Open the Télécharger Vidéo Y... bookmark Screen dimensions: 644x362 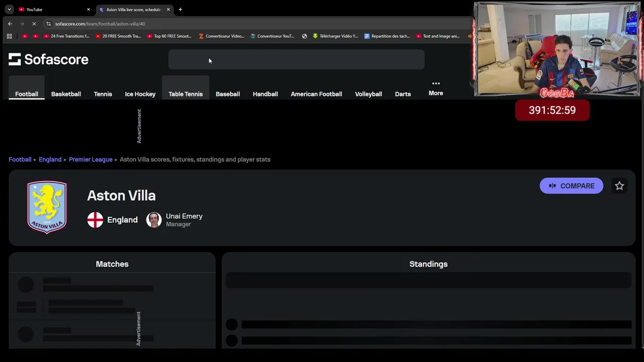point(336,36)
